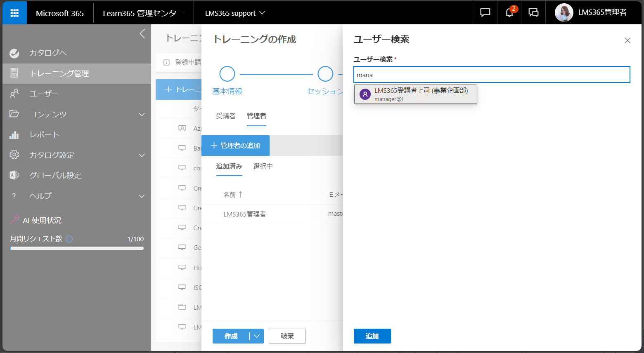The width and height of the screenshot is (644, 353).
Task: Click the LMS365管理者 row in list
Action: [272, 214]
